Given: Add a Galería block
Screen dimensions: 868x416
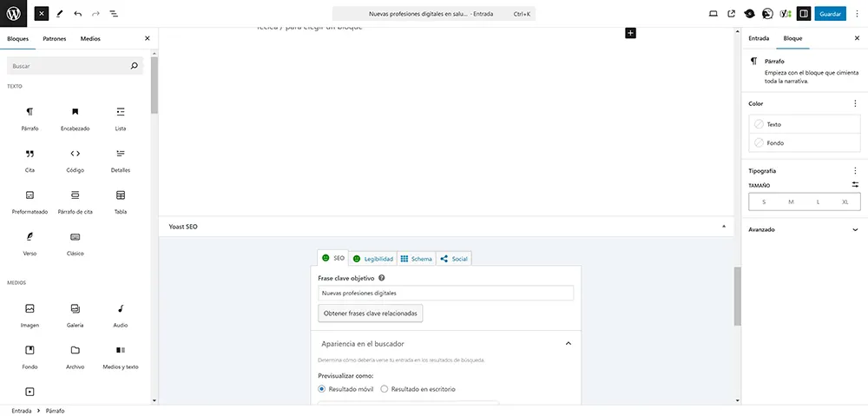Looking at the screenshot, I should point(75,314).
